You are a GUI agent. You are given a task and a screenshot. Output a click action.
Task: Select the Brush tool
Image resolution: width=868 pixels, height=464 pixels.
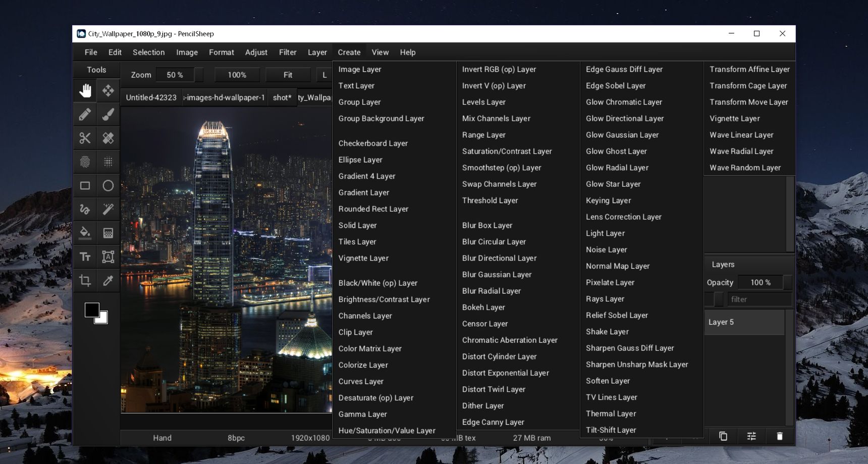(x=108, y=115)
